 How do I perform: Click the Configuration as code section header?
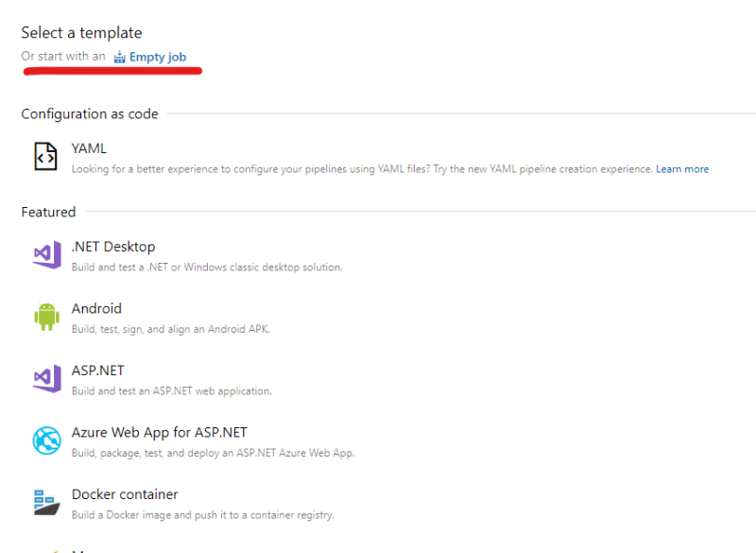[90, 113]
